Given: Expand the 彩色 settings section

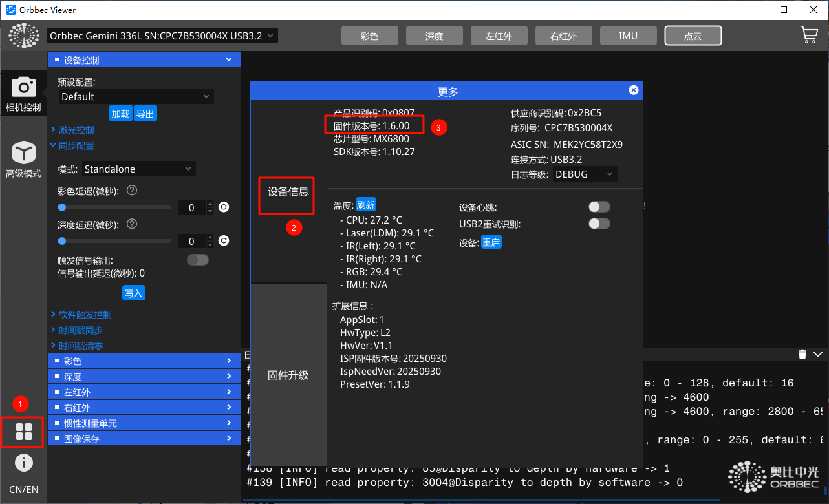Looking at the screenshot, I should [x=144, y=361].
